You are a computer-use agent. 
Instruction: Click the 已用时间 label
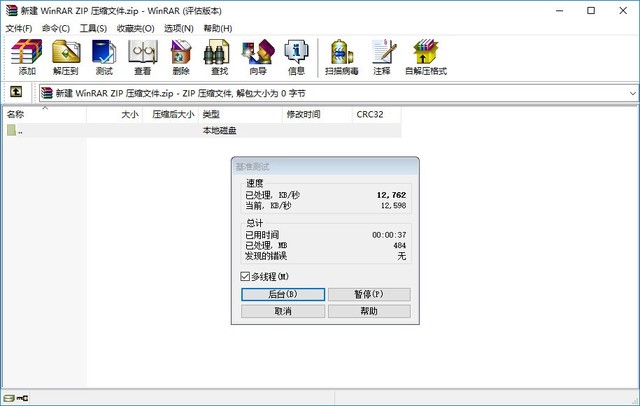coord(262,235)
